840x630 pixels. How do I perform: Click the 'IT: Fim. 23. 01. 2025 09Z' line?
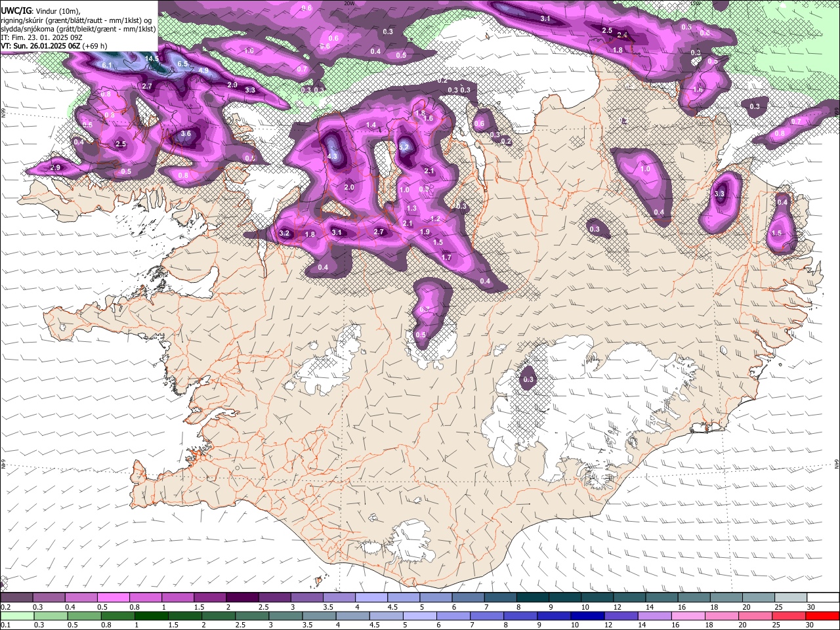(41, 37)
